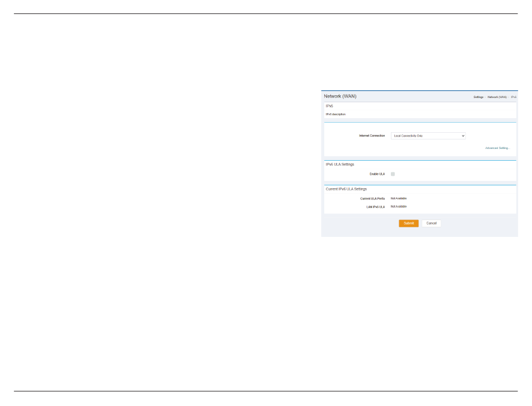Click the Internet Connection field label
Screen dimensions: 532x406
point(372,136)
